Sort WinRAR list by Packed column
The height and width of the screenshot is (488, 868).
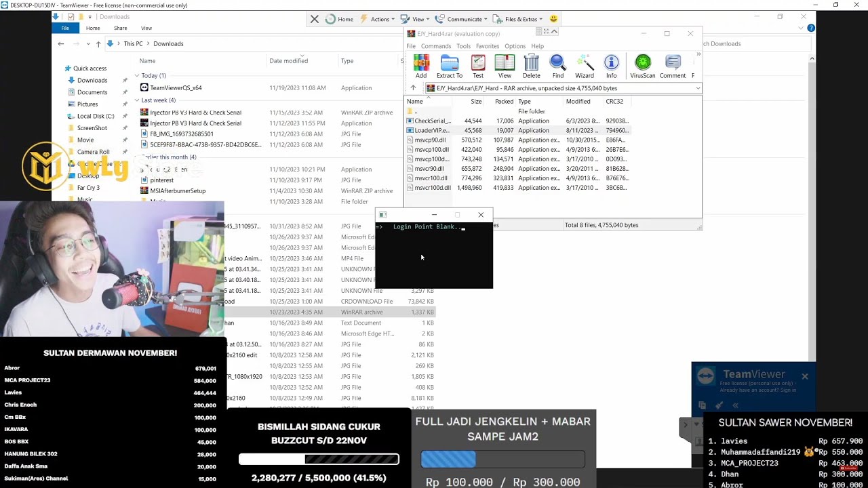point(504,101)
